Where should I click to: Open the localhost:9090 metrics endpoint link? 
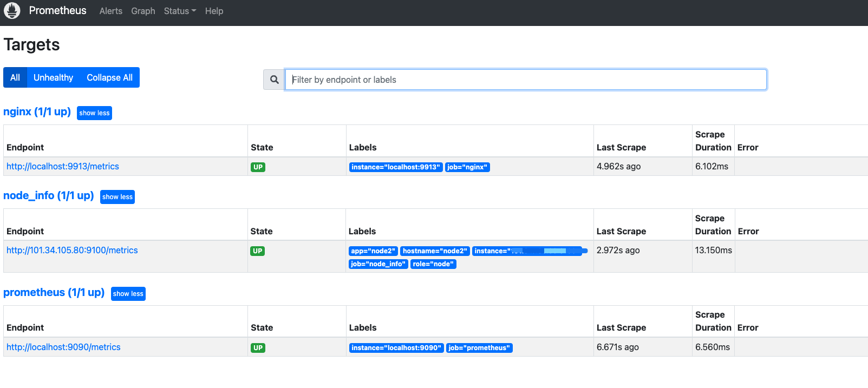coord(63,347)
